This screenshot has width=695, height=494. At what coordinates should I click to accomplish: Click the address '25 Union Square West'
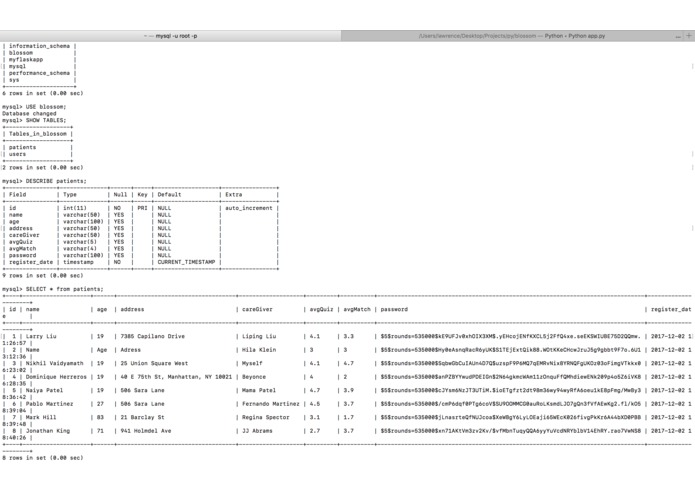(154, 363)
